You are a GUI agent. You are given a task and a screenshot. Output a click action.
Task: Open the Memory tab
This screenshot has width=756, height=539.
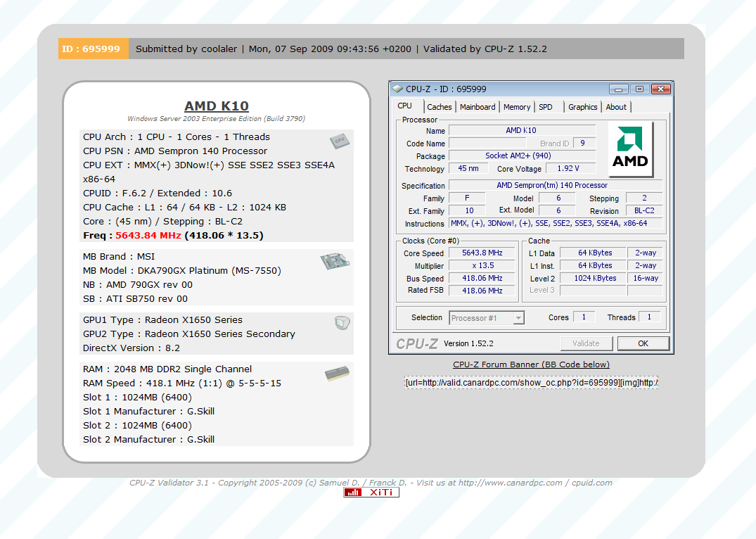coord(517,107)
